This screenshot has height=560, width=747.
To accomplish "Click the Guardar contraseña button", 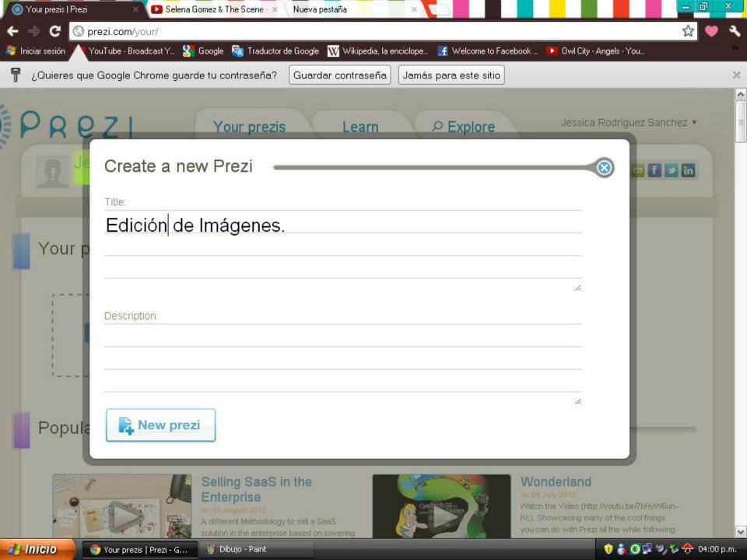I will point(339,75).
